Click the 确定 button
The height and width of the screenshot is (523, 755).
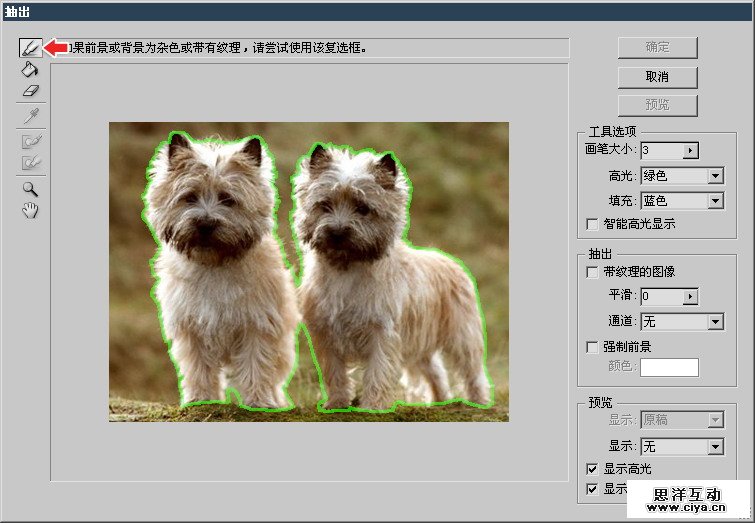pyautogui.click(x=657, y=48)
